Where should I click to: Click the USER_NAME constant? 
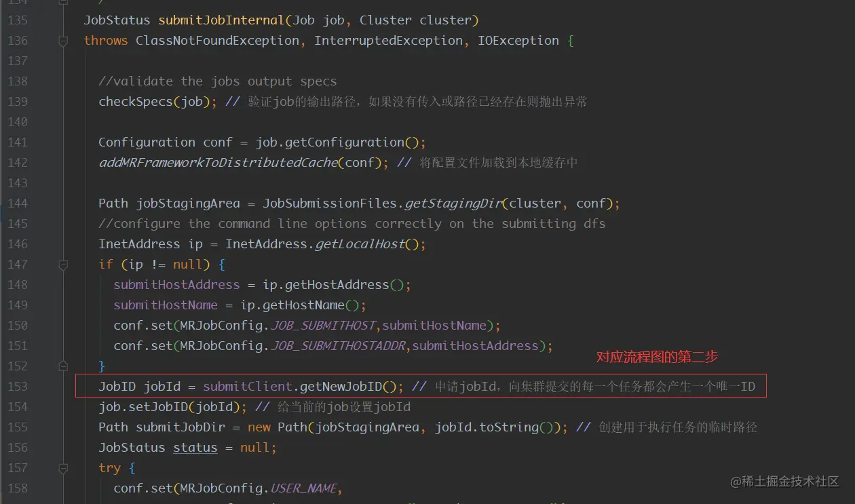click(x=303, y=488)
